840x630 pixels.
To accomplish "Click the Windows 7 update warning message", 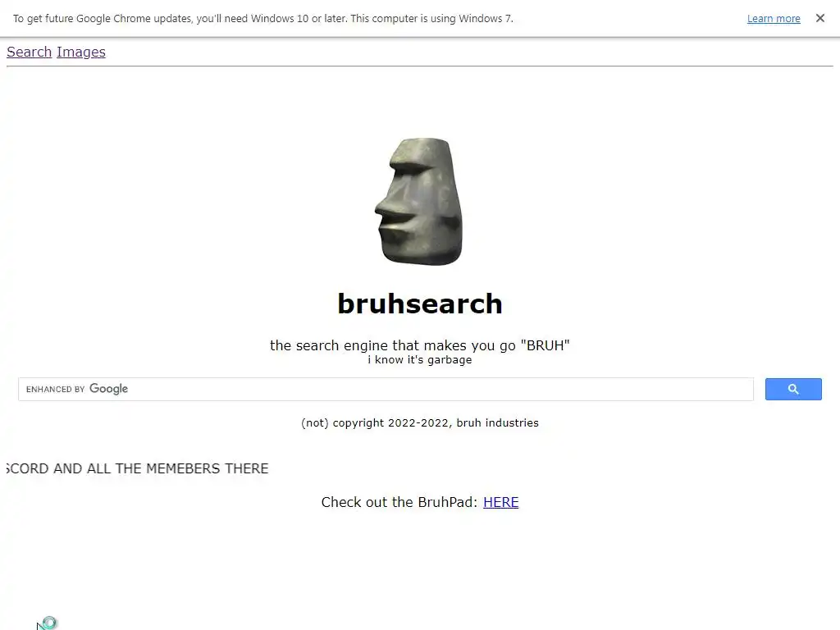I will pyautogui.click(x=263, y=19).
